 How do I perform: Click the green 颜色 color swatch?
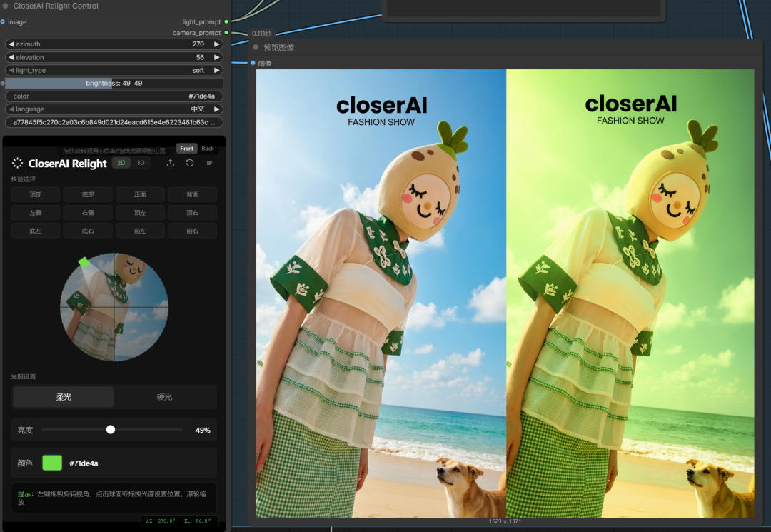point(52,463)
